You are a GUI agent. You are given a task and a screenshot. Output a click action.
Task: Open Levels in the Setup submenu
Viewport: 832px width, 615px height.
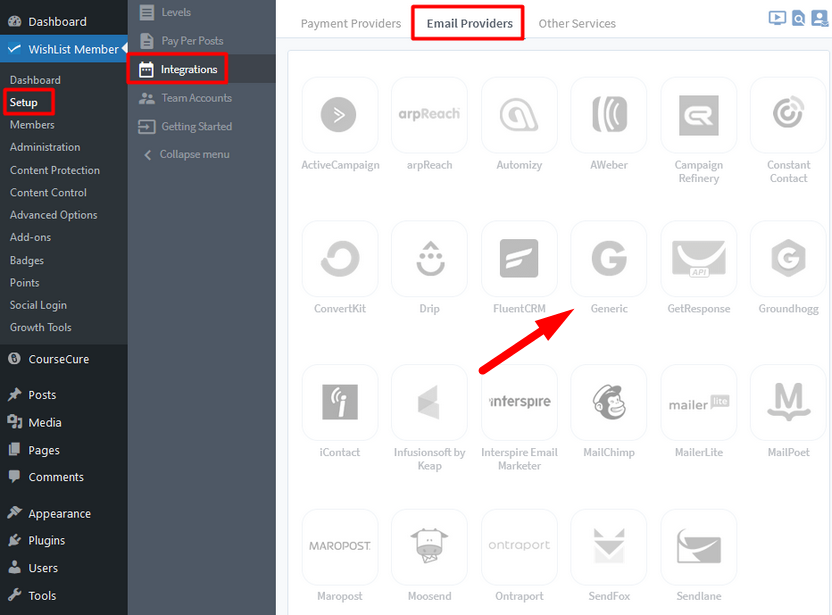(202, 12)
